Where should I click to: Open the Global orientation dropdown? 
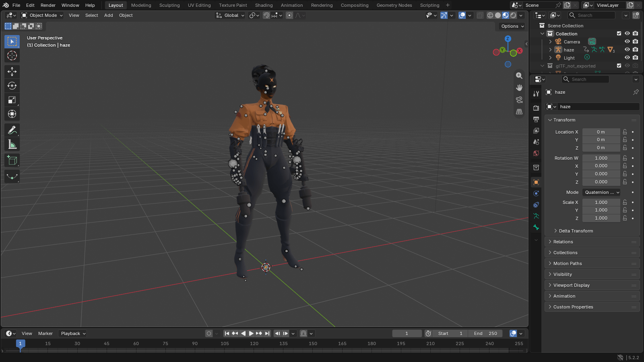pyautogui.click(x=230, y=15)
